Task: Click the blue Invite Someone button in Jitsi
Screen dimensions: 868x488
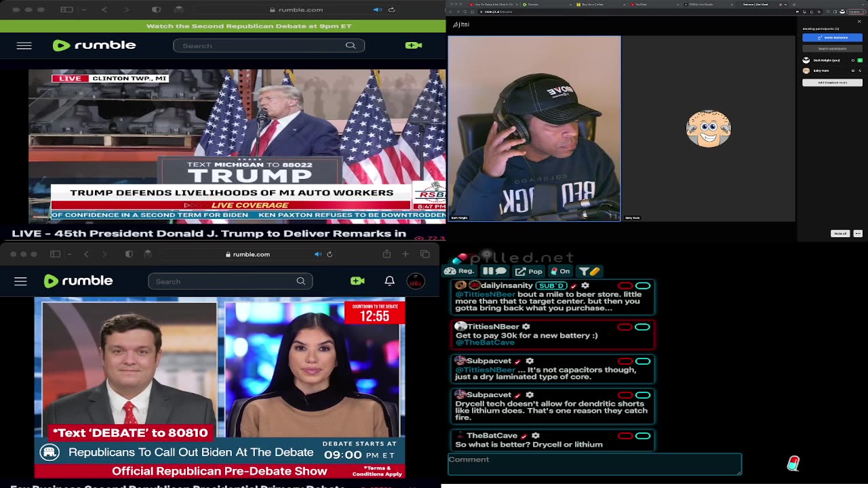Action: pyautogui.click(x=832, y=37)
